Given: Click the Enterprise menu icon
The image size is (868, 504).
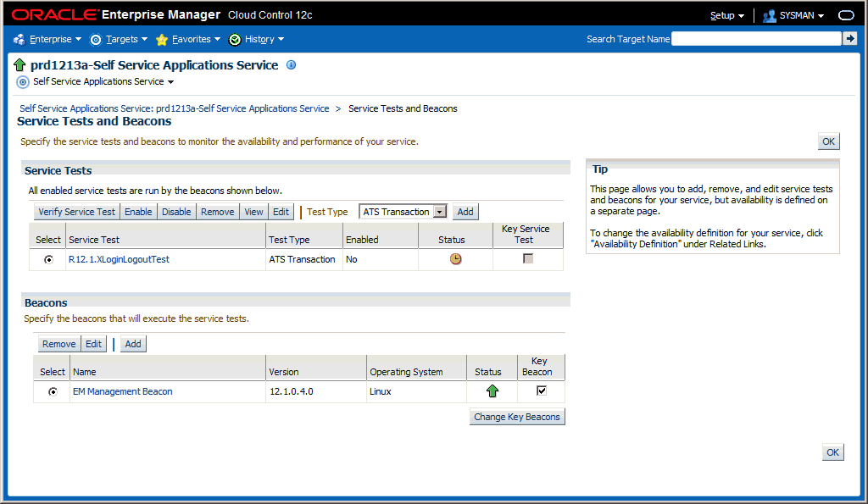Looking at the screenshot, I should pyautogui.click(x=19, y=39).
